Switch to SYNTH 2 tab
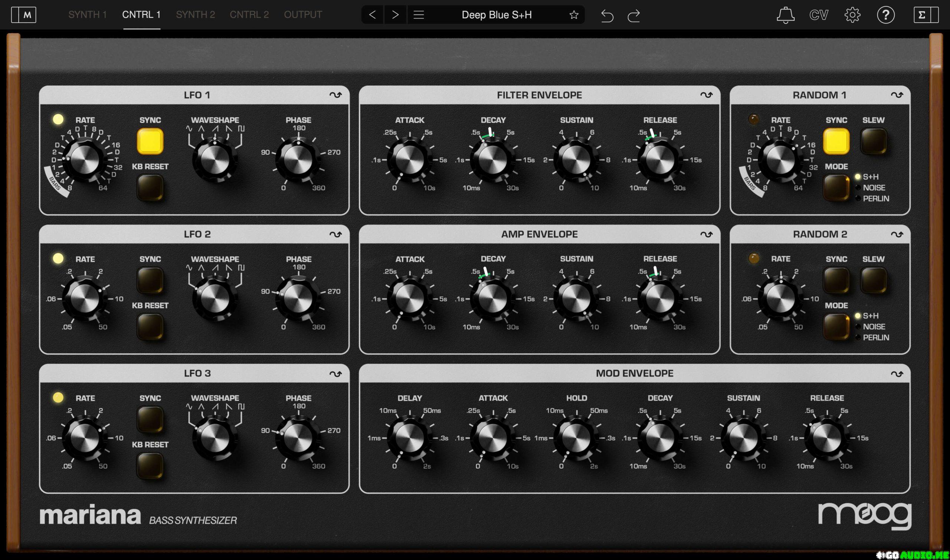950x560 pixels. (x=196, y=15)
